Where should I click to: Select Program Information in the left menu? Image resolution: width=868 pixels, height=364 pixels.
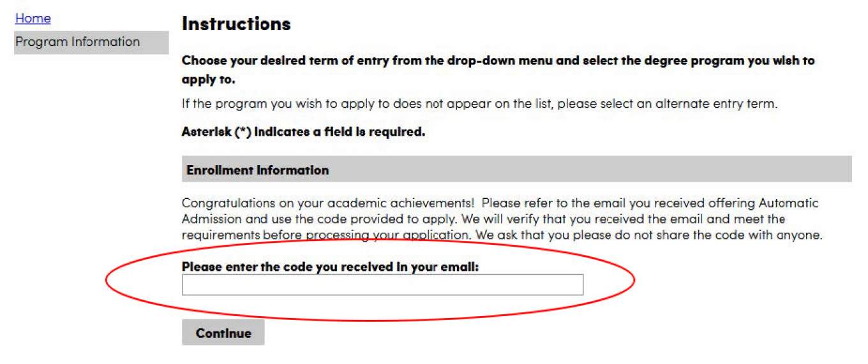(77, 42)
